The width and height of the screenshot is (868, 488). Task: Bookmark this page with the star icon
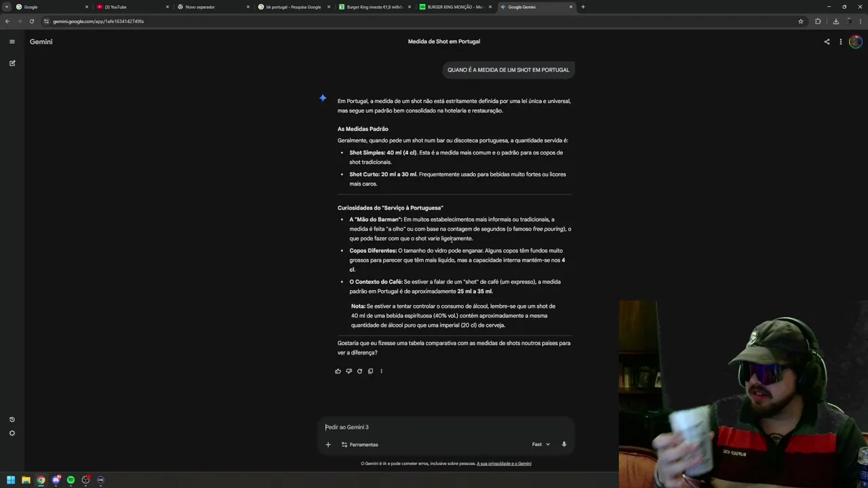pyautogui.click(x=801, y=21)
